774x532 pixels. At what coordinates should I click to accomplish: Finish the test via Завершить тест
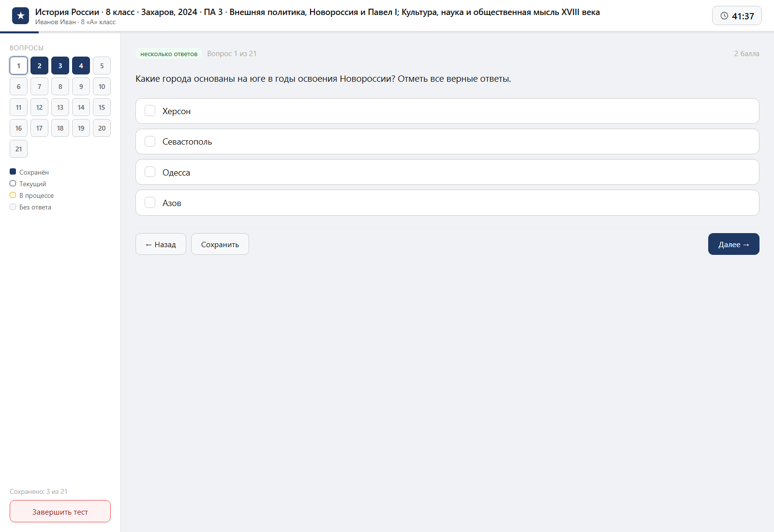tap(60, 512)
